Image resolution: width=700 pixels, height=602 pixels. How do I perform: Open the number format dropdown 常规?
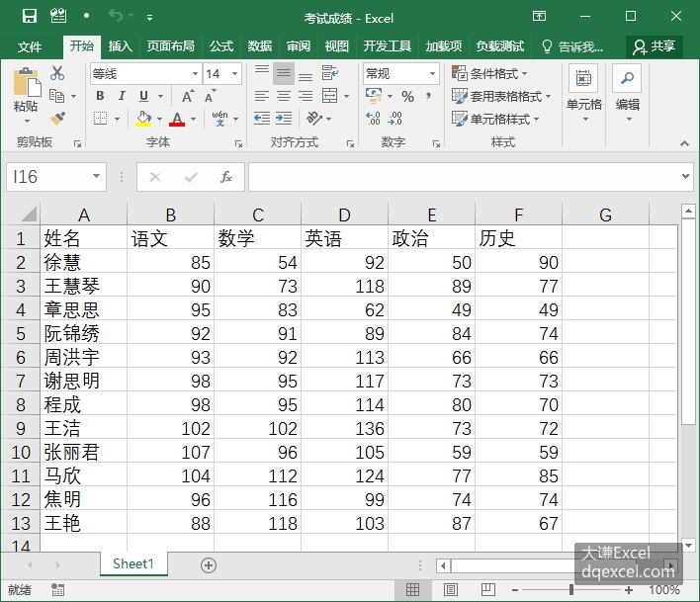pos(432,73)
